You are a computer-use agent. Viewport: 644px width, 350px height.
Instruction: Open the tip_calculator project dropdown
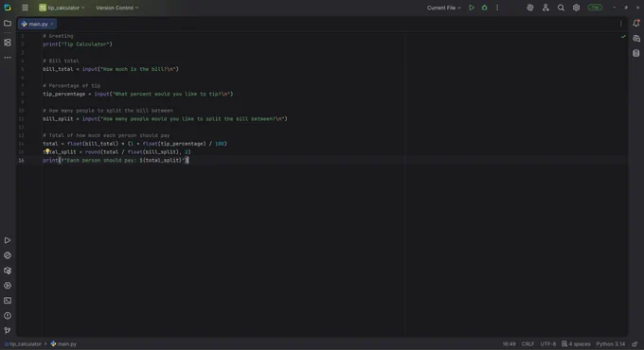pyautogui.click(x=62, y=8)
